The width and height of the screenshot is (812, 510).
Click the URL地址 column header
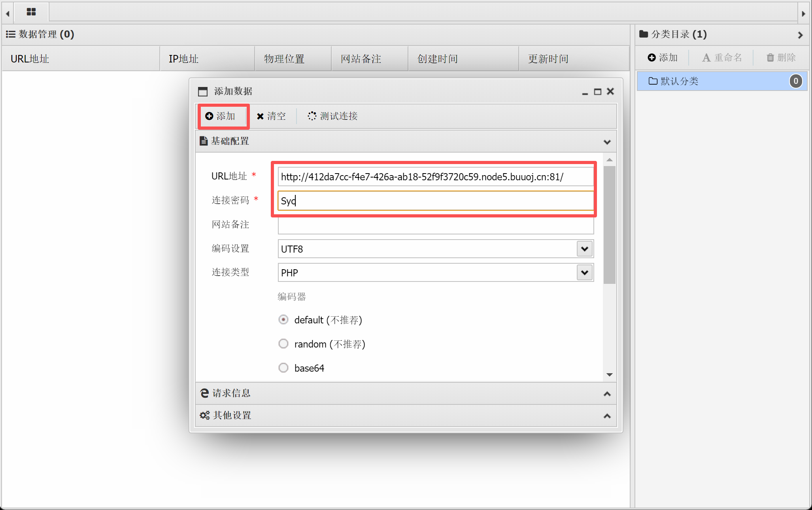[x=81, y=59]
